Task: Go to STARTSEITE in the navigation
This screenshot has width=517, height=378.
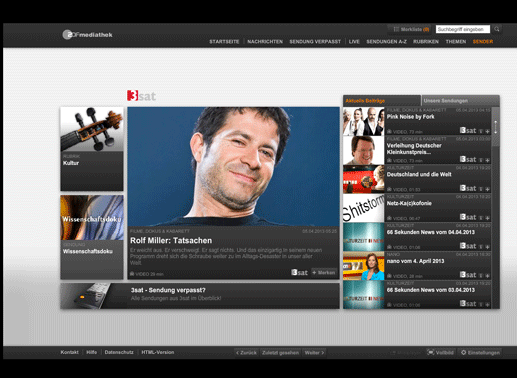Action: 224,42
